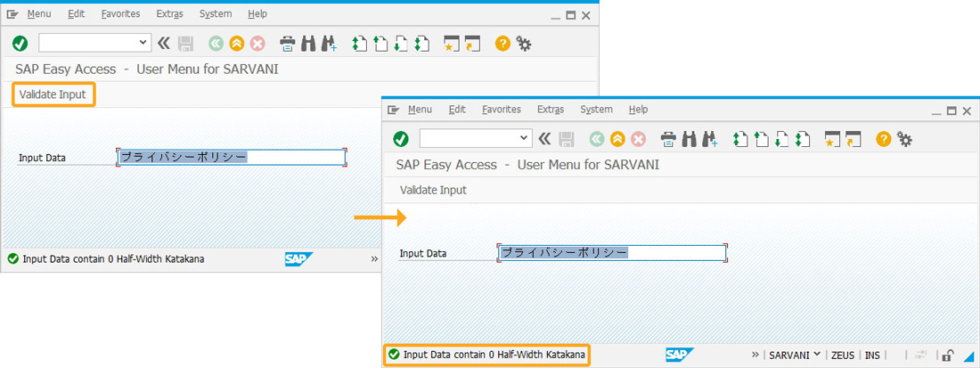Click Last Page icon in front window
This screenshot has width=980, height=368.
(x=803, y=139)
